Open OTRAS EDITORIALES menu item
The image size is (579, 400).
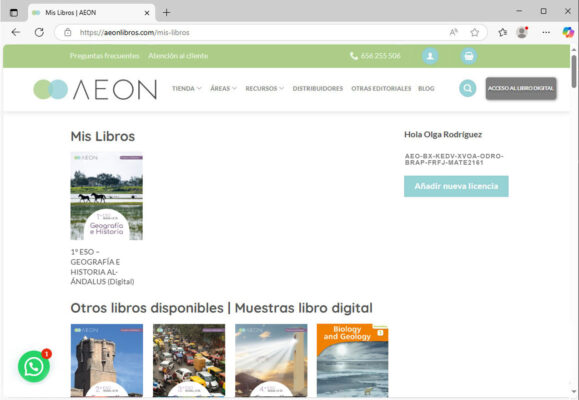381,89
